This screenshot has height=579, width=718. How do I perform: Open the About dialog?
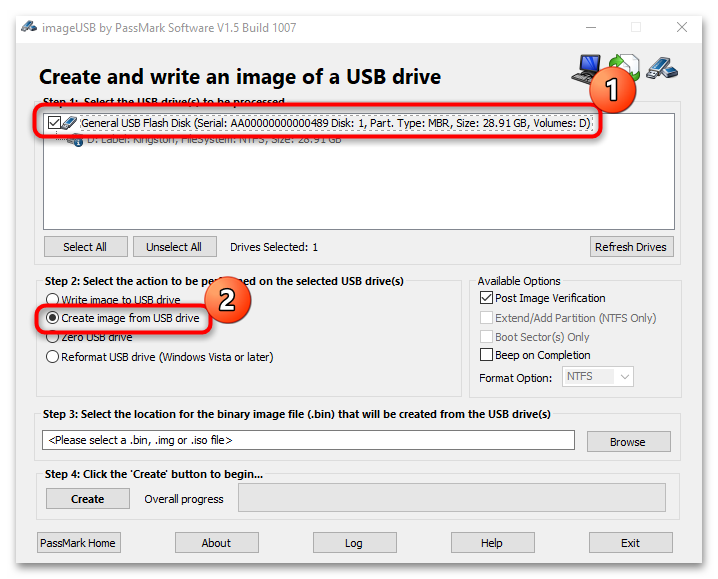217,543
